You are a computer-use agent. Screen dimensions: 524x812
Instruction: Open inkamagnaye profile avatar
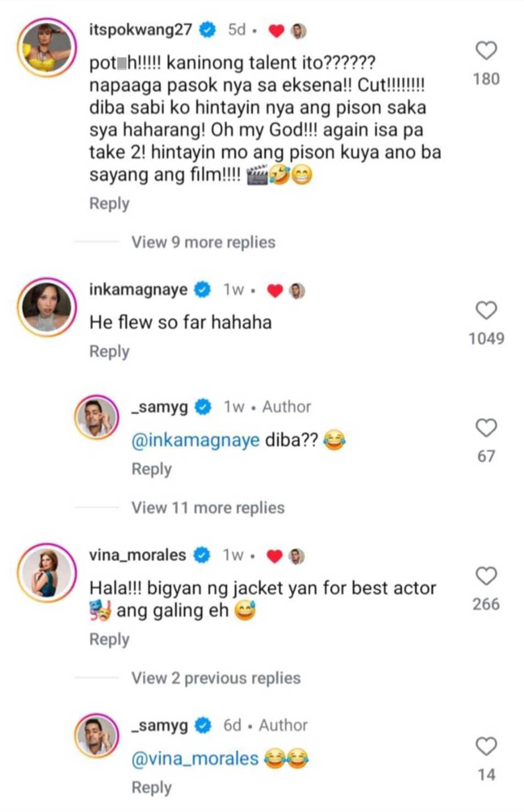(47, 307)
